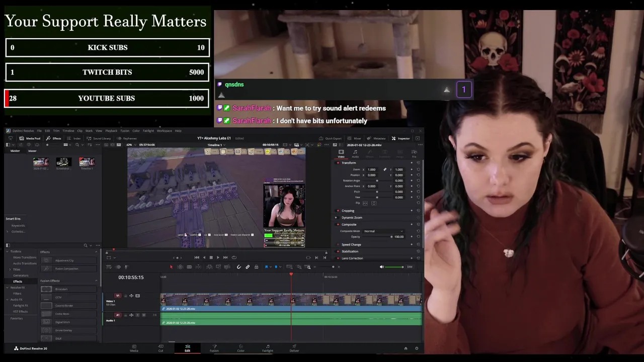Collapse the Toolbox tree
Screen dimensions: 644x362
pyautogui.click(x=8, y=251)
